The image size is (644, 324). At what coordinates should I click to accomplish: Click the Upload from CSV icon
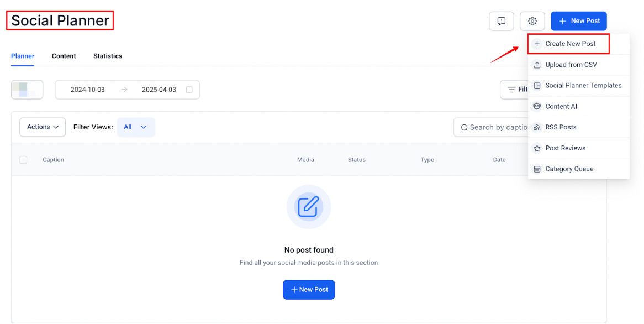537,65
